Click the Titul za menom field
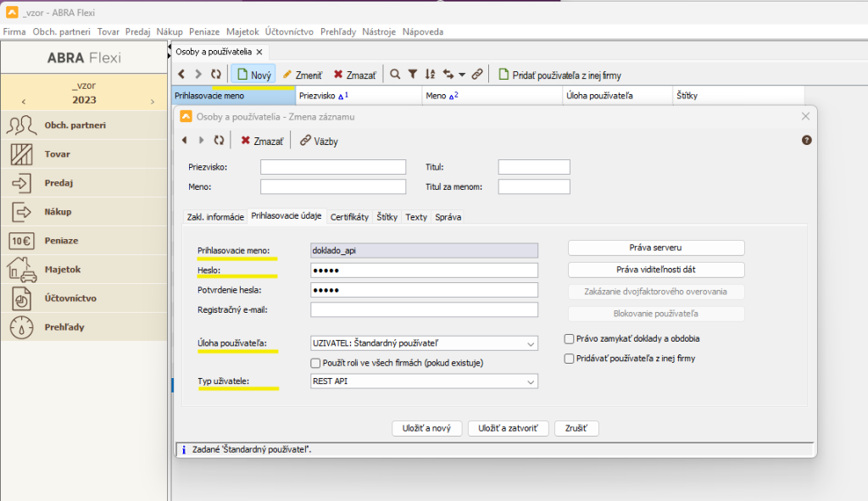 (x=534, y=187)
